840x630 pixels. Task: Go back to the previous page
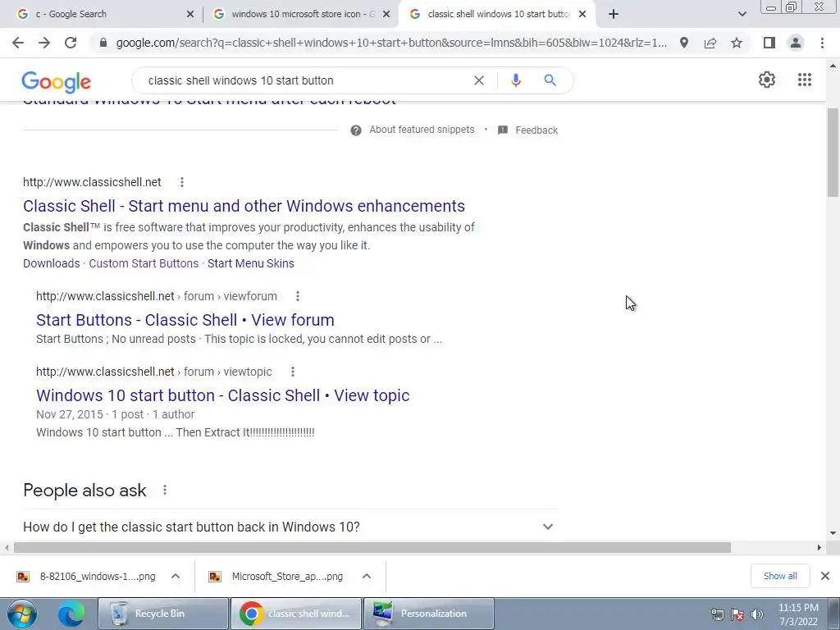(x=18, y=43)
